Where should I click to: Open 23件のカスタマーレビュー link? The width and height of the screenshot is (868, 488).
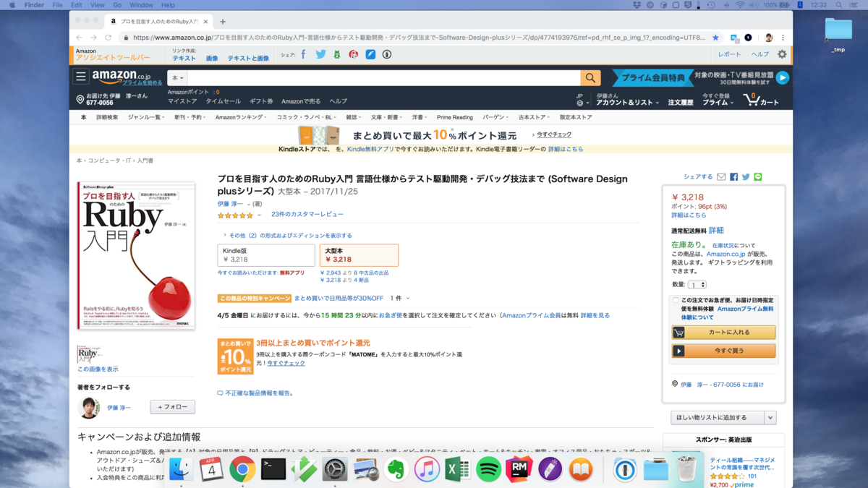pos(307,215)
